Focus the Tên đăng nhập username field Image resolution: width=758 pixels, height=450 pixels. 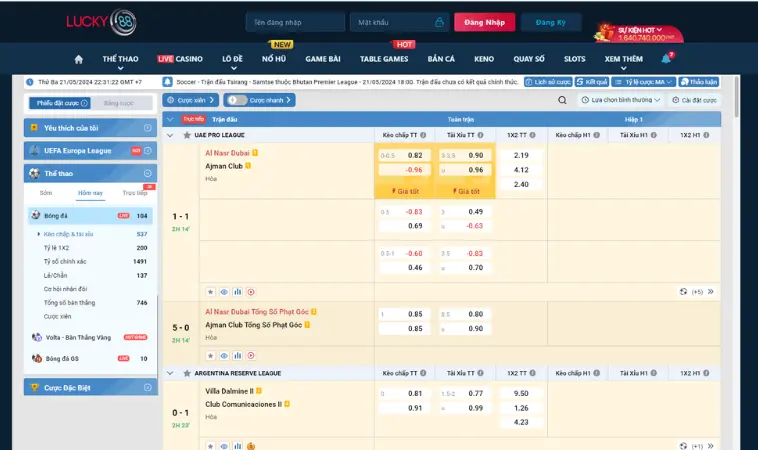(295, 22)
